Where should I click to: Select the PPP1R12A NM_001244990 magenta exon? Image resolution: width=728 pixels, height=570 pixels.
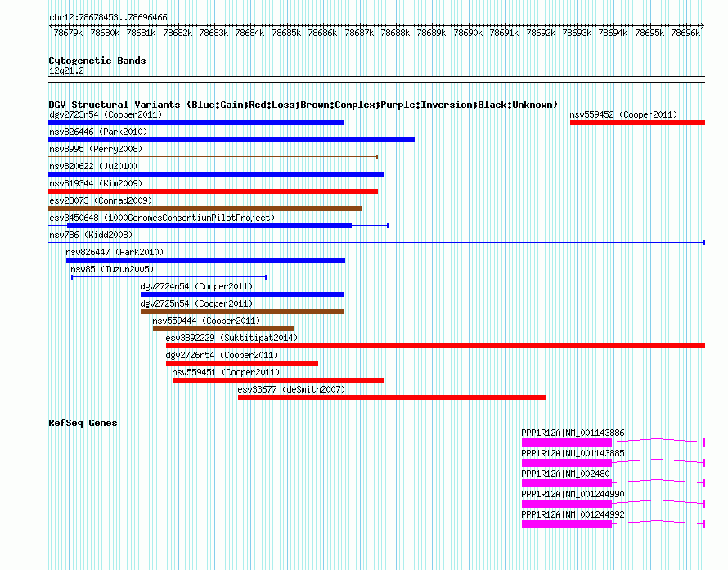[567, 504]
